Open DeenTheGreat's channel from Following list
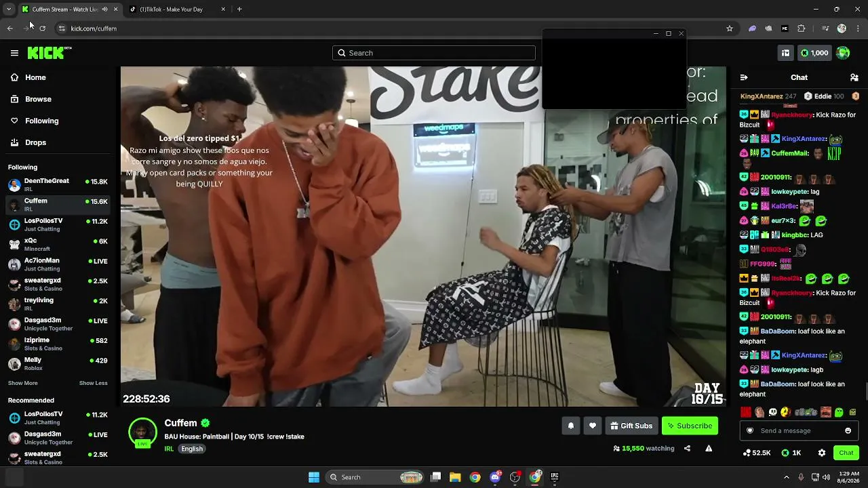 (x=58, y=184)
